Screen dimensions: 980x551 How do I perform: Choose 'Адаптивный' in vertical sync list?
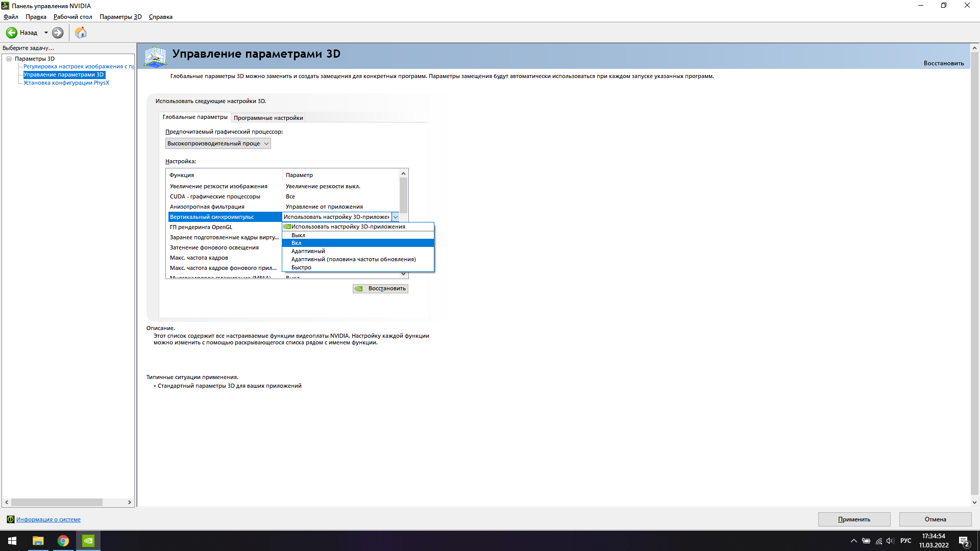[x=308, y=251]
